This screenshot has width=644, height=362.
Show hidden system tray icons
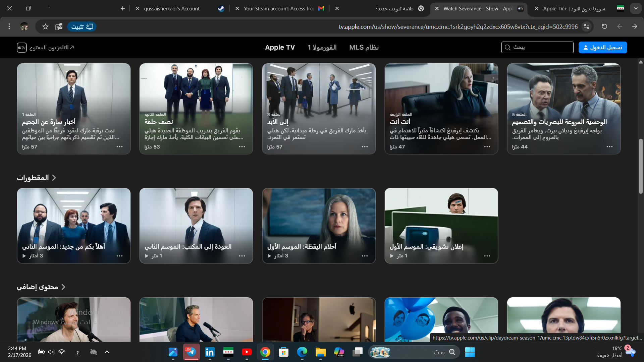pos(107,352)
